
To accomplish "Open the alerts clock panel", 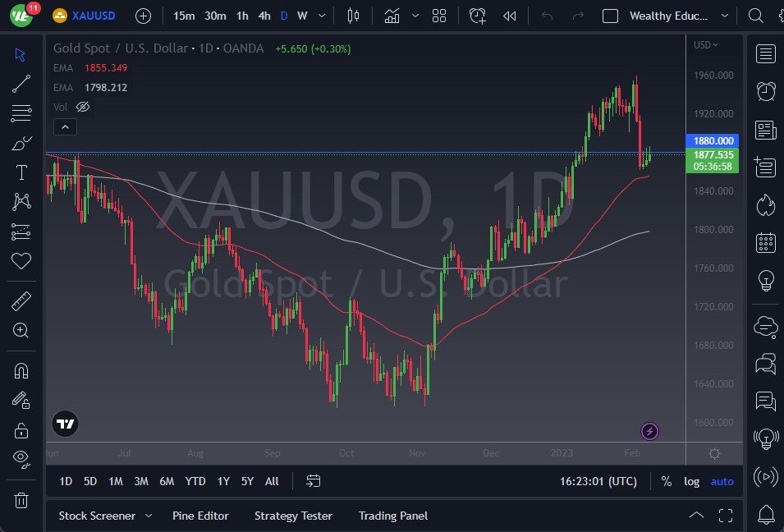I will (765, 91).
